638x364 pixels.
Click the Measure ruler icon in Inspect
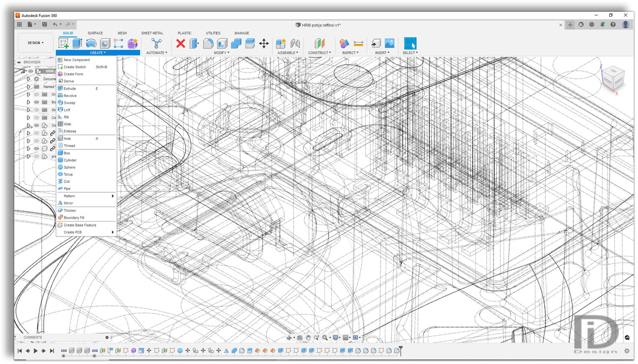coord(359,44)
